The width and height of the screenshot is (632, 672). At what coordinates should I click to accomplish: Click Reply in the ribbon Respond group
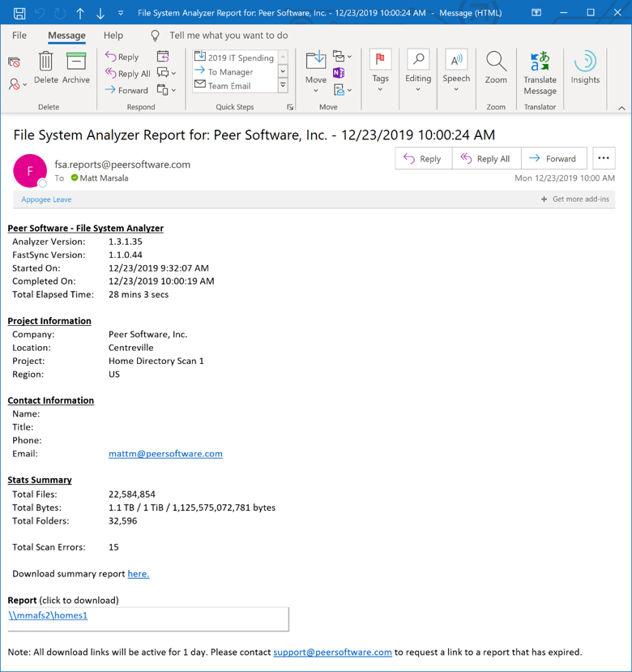(x=122, y=57)
